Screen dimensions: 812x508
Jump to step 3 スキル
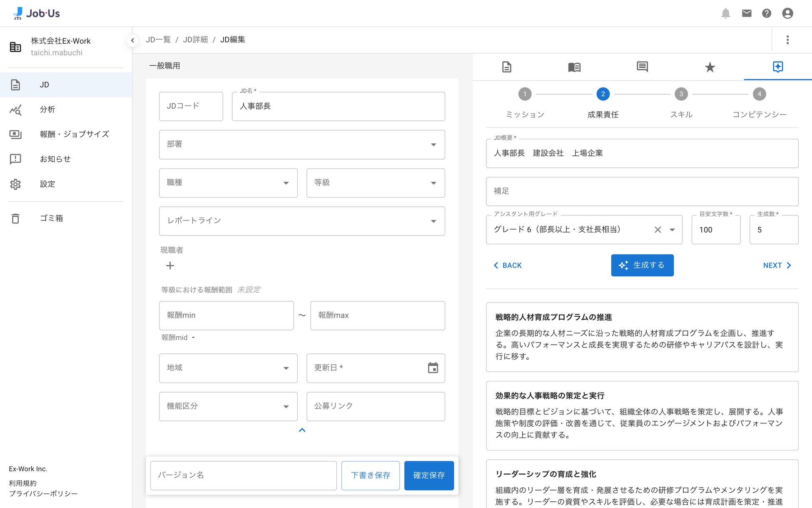(681, 94)
